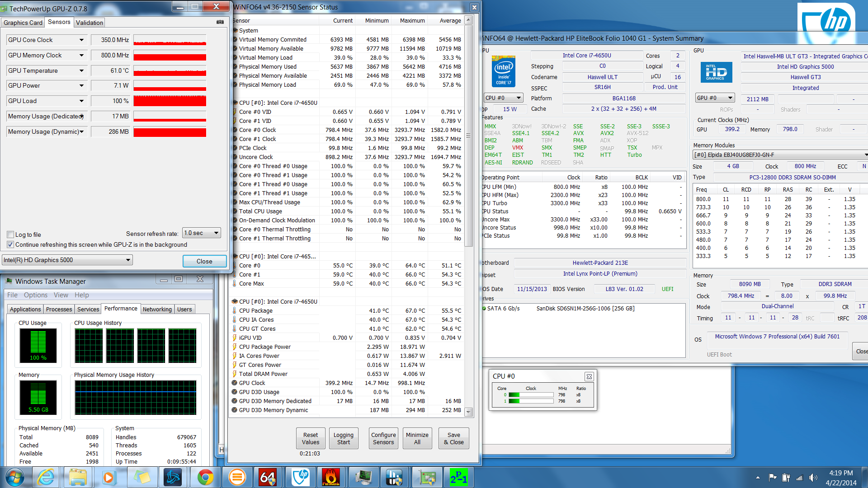This screenshot has width=868, height=488.
Task: Open FurMark from the taskbar
Action: [x=331, y=477]
